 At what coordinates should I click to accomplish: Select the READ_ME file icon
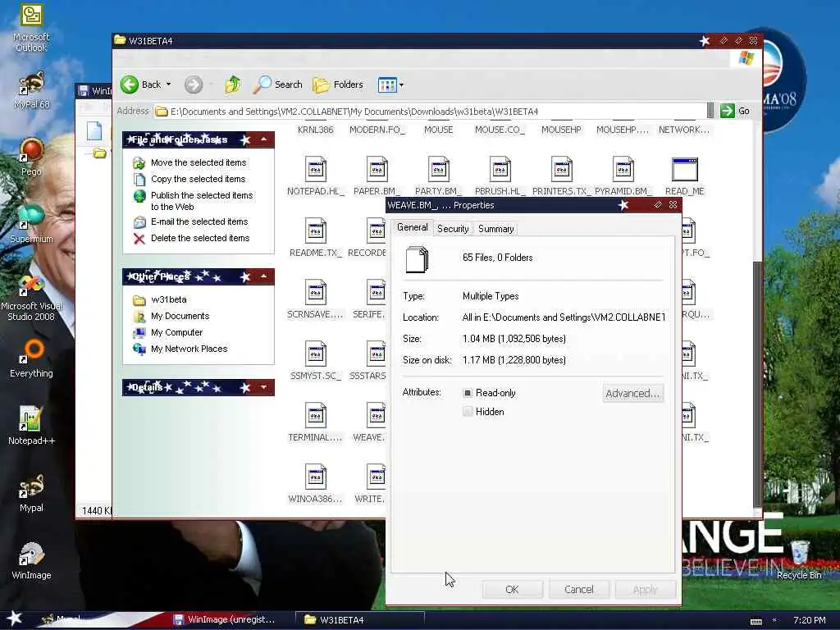685,169
